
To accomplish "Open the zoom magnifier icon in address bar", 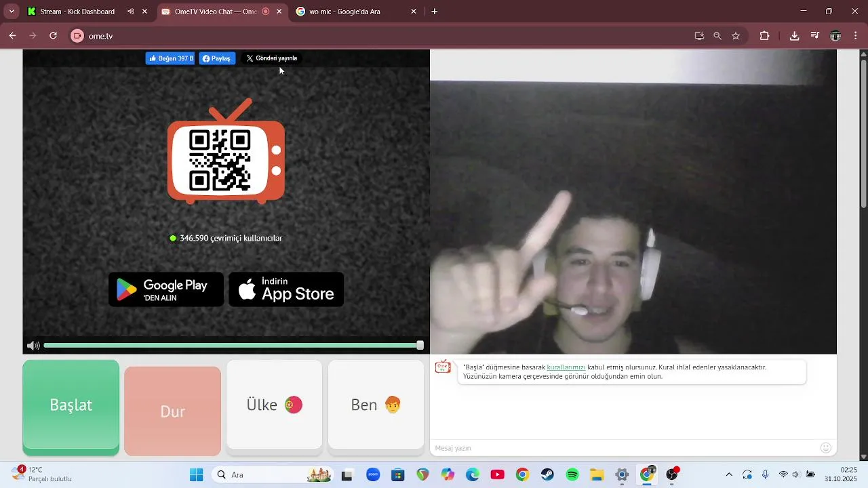I will 717,36.
